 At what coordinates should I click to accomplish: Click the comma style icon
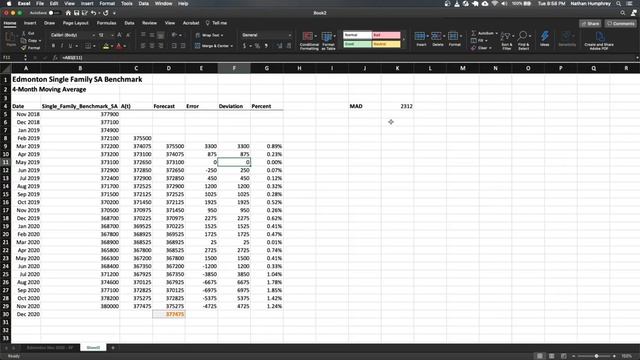tap(266, 46)
